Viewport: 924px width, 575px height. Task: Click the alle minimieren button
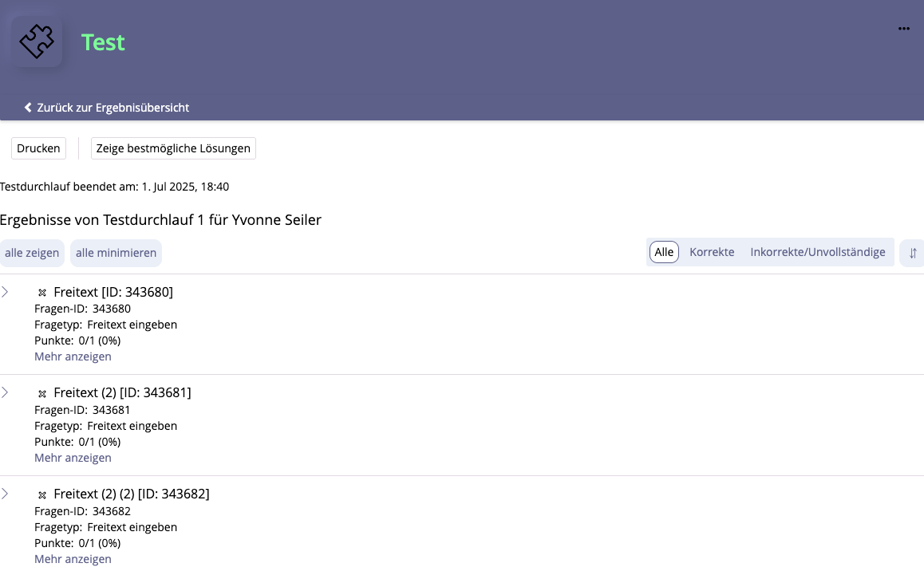(116, 253)
